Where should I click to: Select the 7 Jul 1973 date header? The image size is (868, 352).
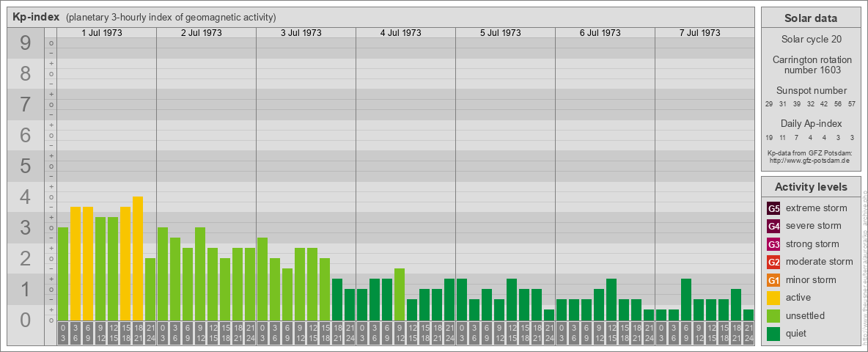699,33
